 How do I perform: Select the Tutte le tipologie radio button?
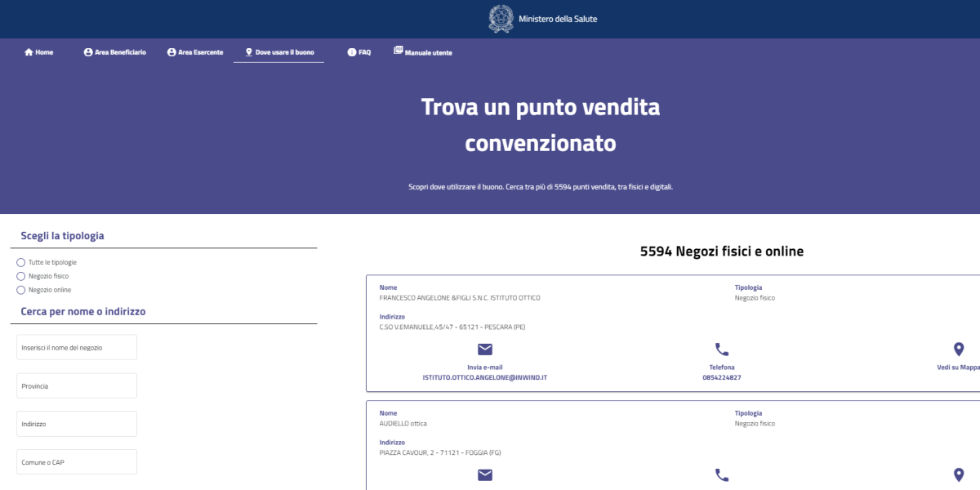tap(21, 262)
